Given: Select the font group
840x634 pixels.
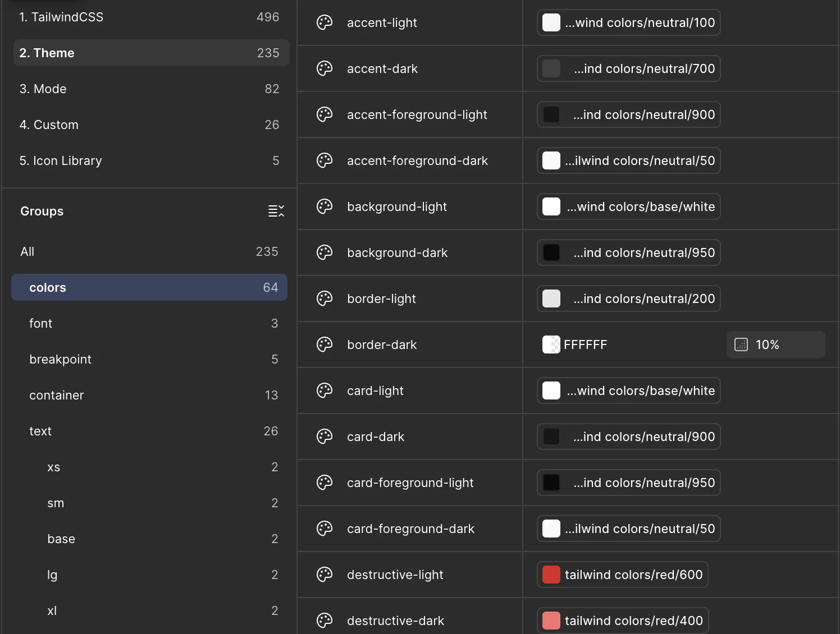Looking at the screenshot, I should (149, 323).
